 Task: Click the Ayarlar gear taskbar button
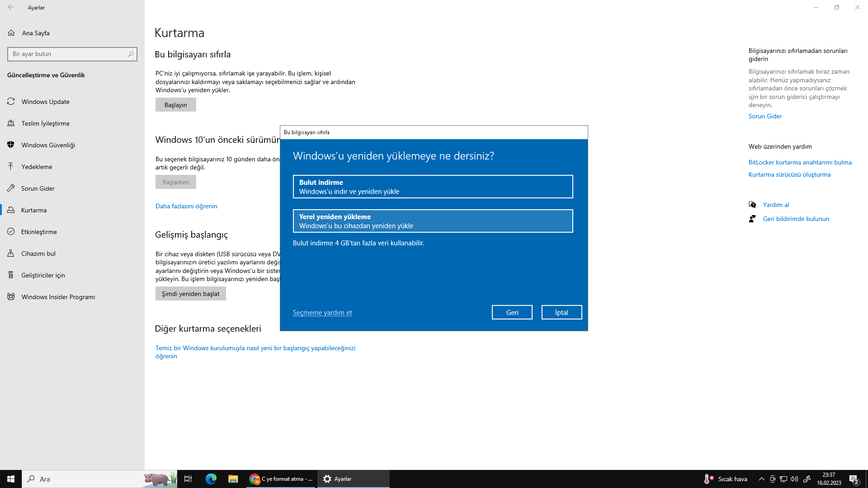point(353,479)
